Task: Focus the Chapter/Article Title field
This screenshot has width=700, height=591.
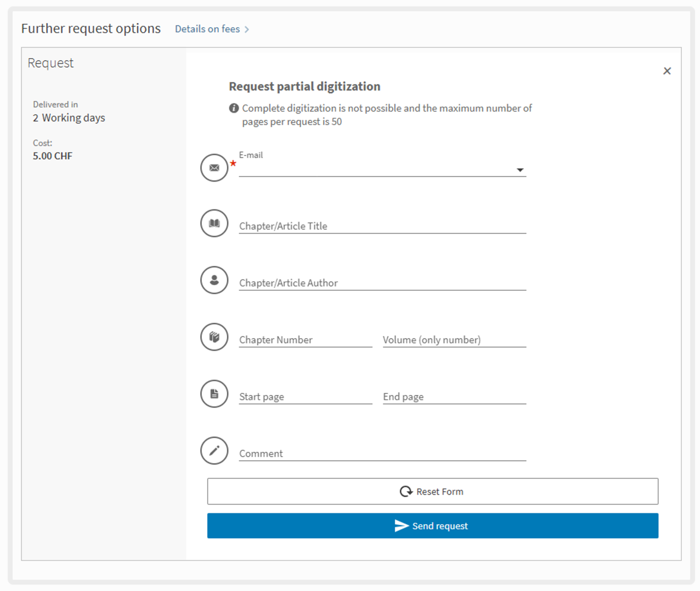Action: [382, 226]
